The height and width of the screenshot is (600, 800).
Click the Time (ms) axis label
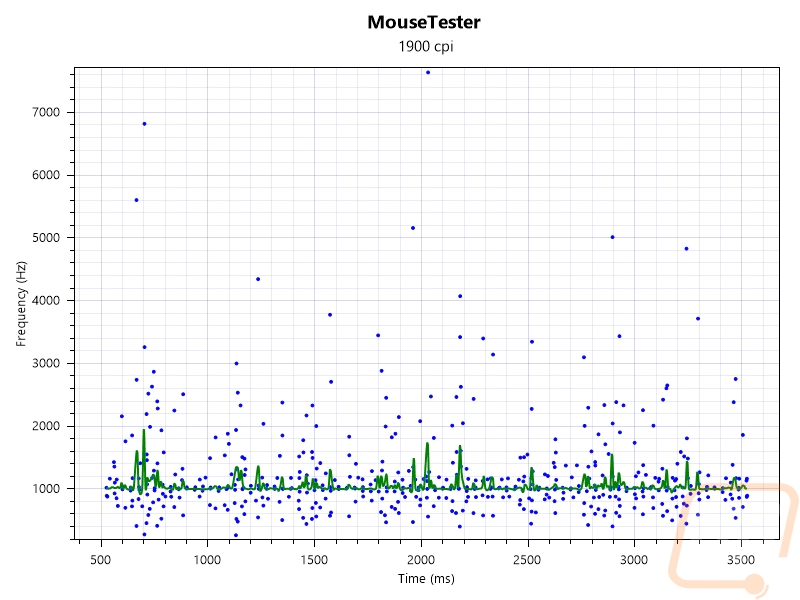[x=426, y=579]
